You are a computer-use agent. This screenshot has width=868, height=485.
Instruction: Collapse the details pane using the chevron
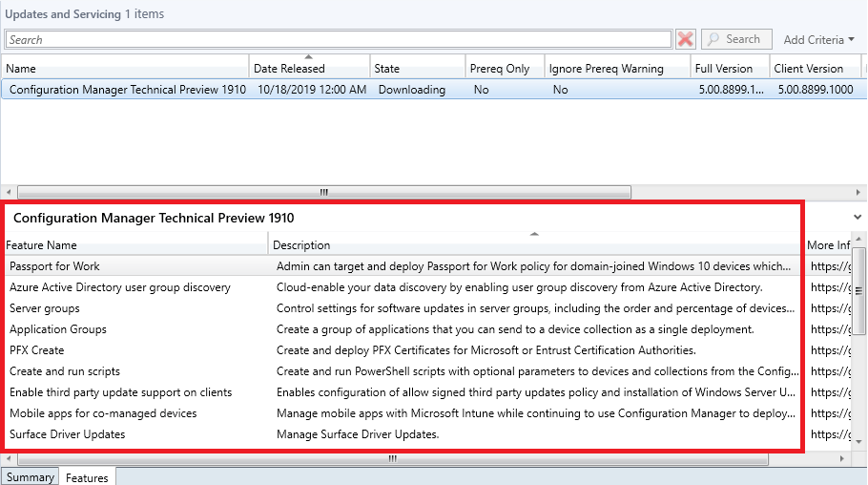click(x=858, y=218)
